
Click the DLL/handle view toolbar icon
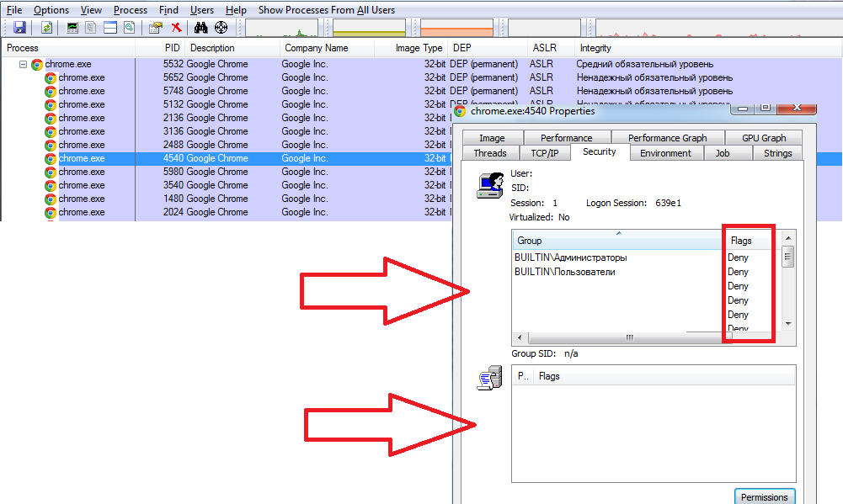(129, 28)
